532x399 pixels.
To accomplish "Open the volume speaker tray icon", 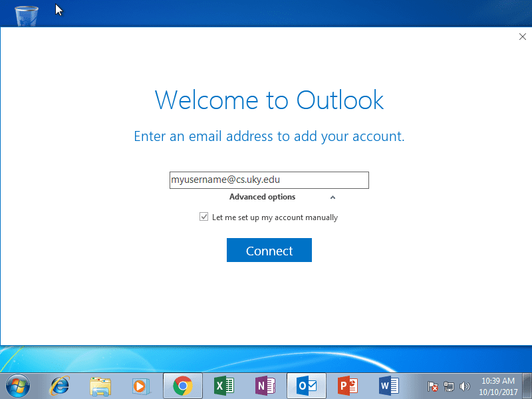I will click(464, 386).
